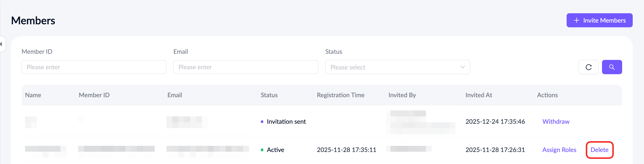Select the Invitation sent status cell

(286, 122)
